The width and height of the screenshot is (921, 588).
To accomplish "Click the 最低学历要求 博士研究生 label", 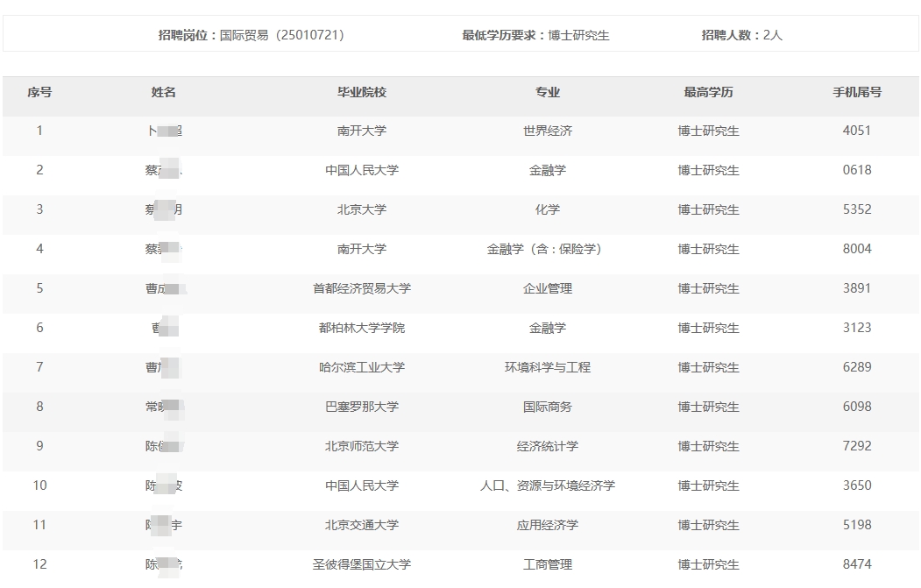I will [535, 35].
